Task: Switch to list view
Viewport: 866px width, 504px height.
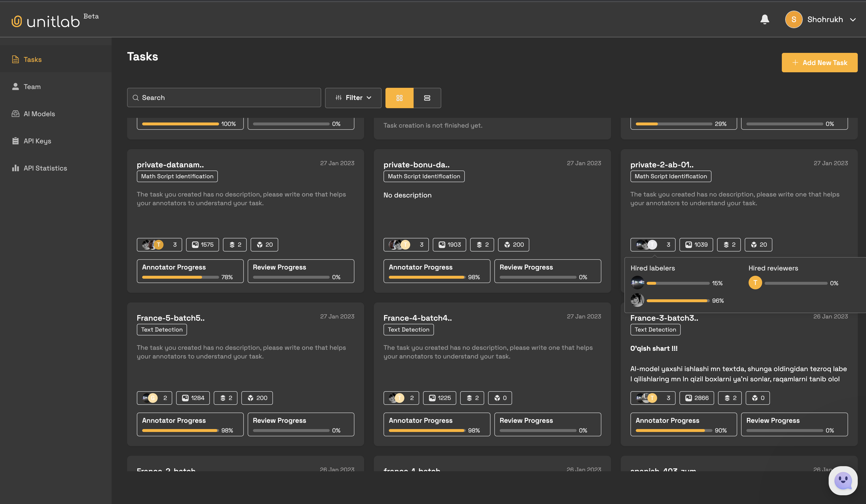Action: 427,98
